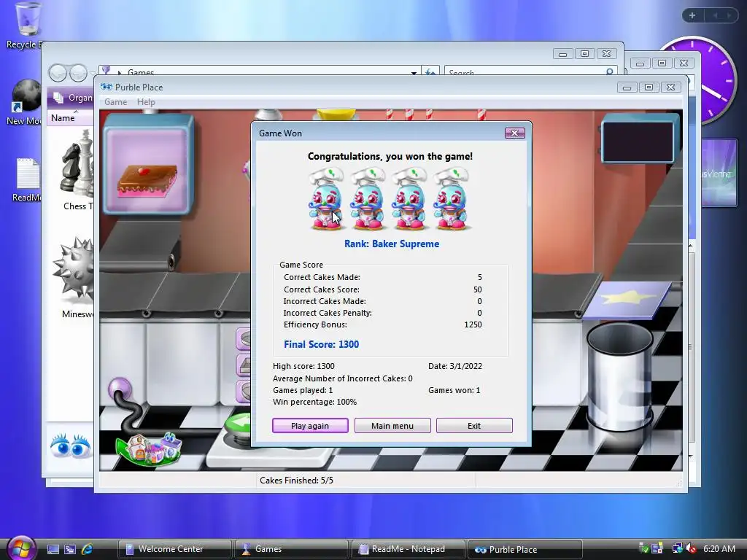Click the star-marked cake box
Screen dimensions: 747x560
tap(627, 300)
